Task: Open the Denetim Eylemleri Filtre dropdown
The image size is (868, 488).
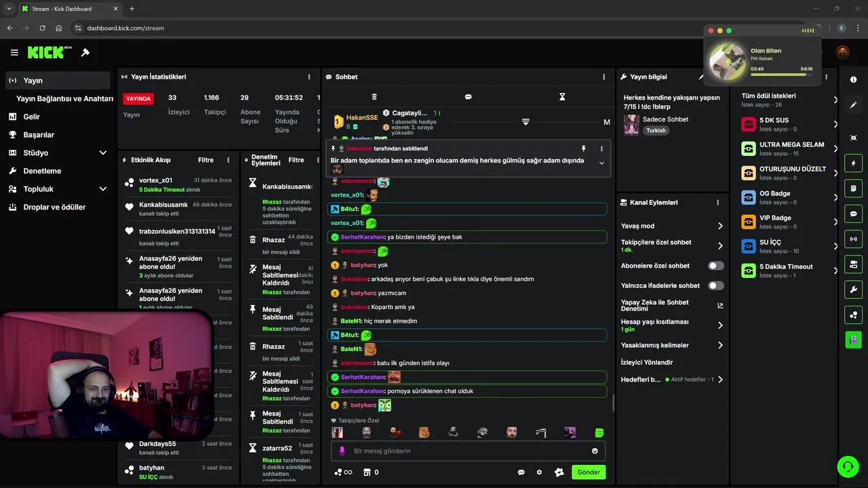Action: [x=296, y=161]
